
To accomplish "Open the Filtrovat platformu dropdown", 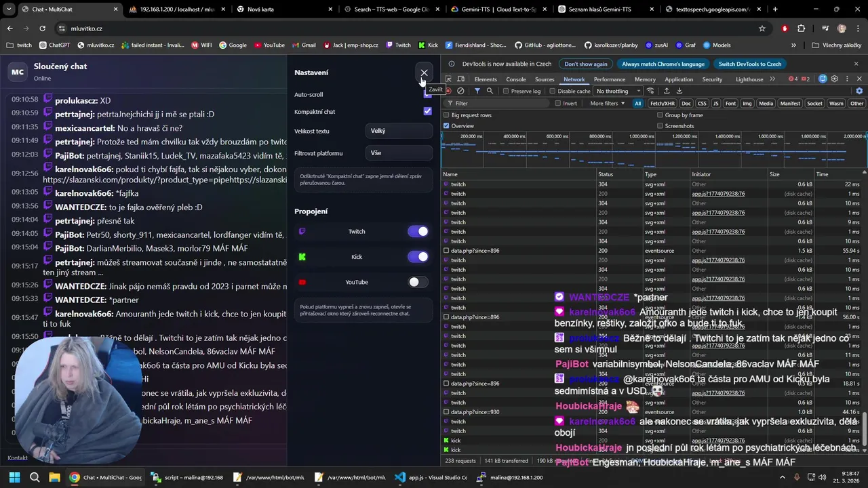I will point(399,153).
